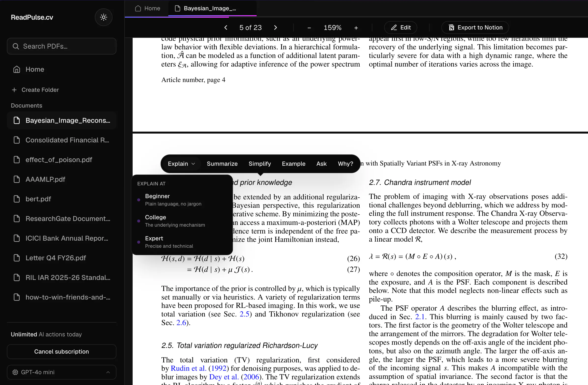Open Home in the sidebar

tap(61, 69)
